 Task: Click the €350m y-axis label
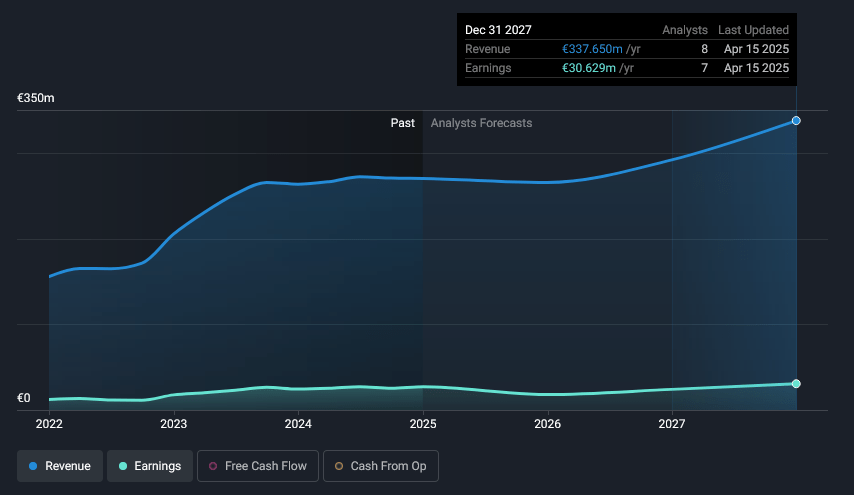35,98
